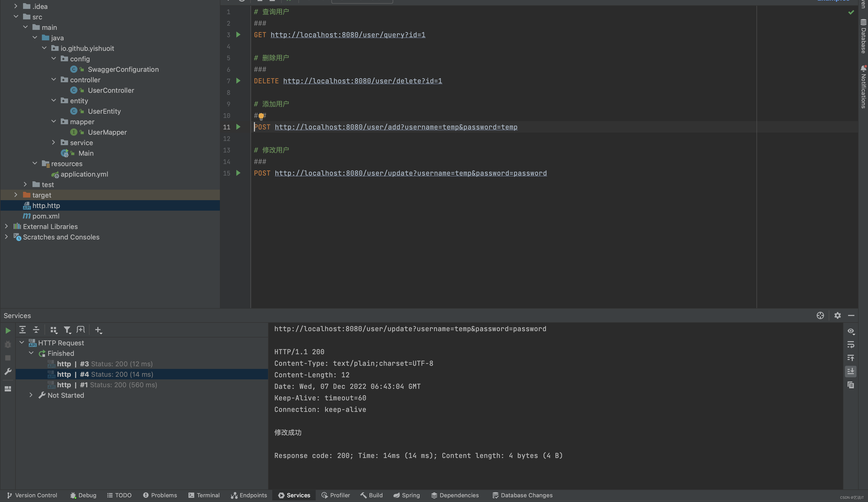Click the user/delete?id=1 URL link
868x502 pixels.
click(363, 81)
